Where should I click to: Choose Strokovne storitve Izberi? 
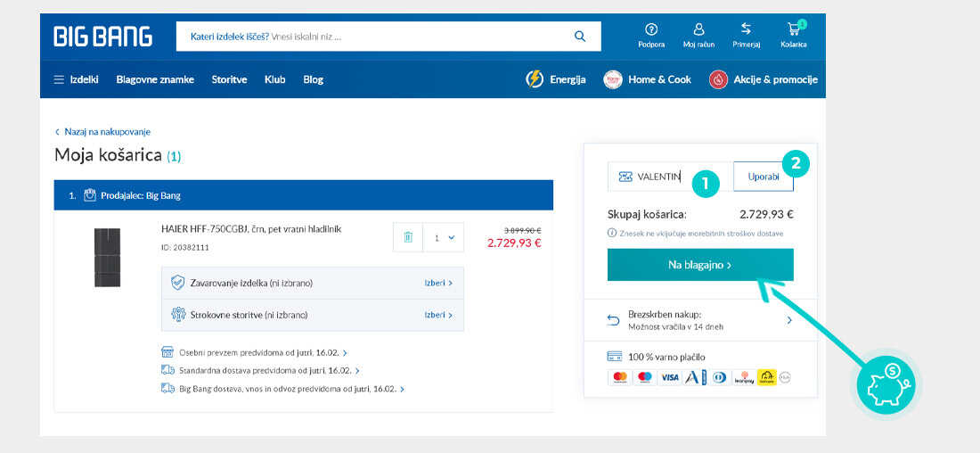(438, 315)
